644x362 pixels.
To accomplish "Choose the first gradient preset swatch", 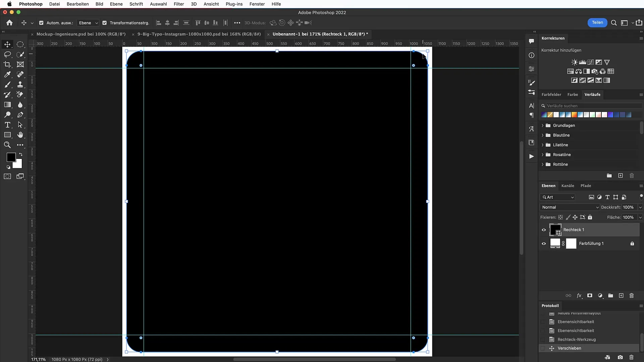I will point(544,115).
